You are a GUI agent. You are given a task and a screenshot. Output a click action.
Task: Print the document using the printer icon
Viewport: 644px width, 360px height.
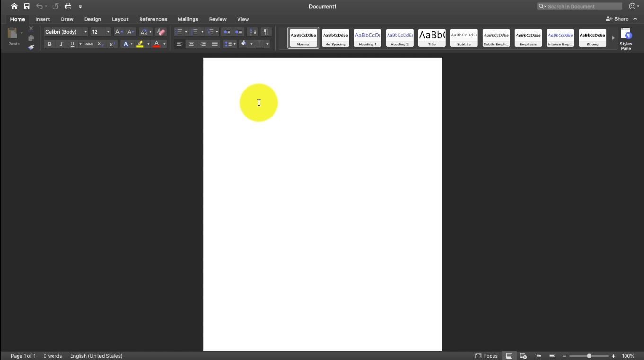point(68,6)
